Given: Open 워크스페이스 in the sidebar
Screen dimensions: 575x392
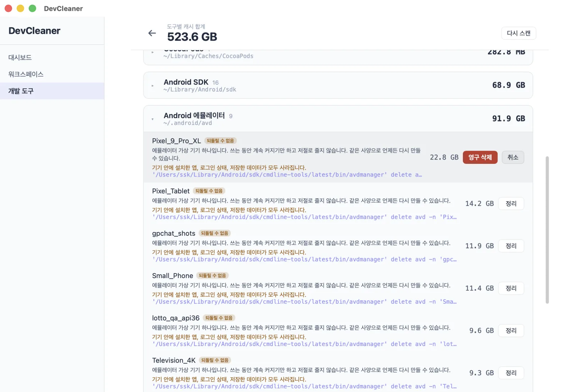Looking at the screenshot, I should pyautogui.click(x=52, y=74).
